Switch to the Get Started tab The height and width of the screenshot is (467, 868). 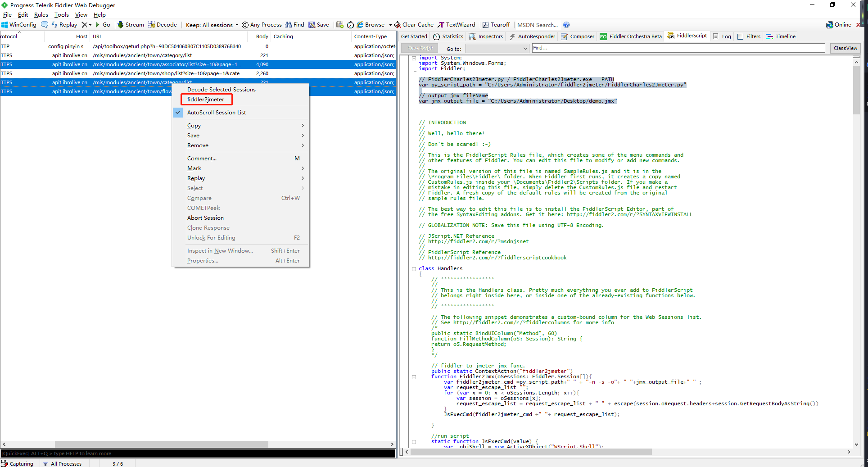414,36
